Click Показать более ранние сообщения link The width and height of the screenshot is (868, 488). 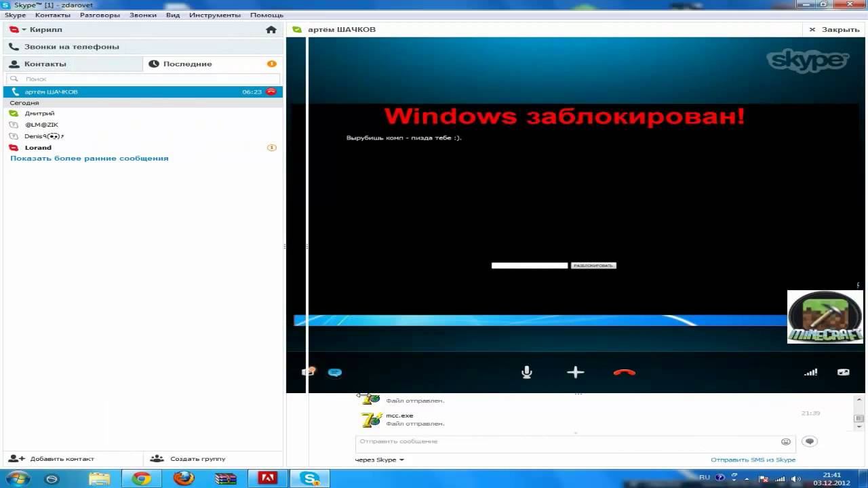pos(90,158)
